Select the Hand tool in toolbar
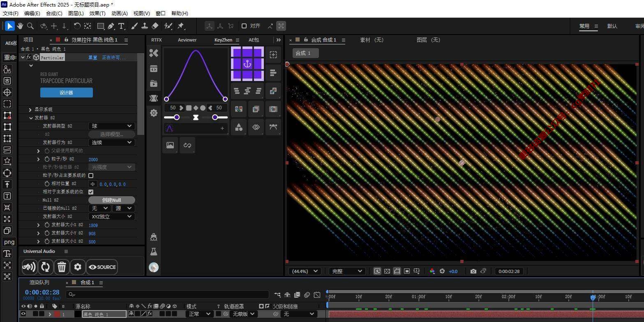 click(x=20, y=26)
